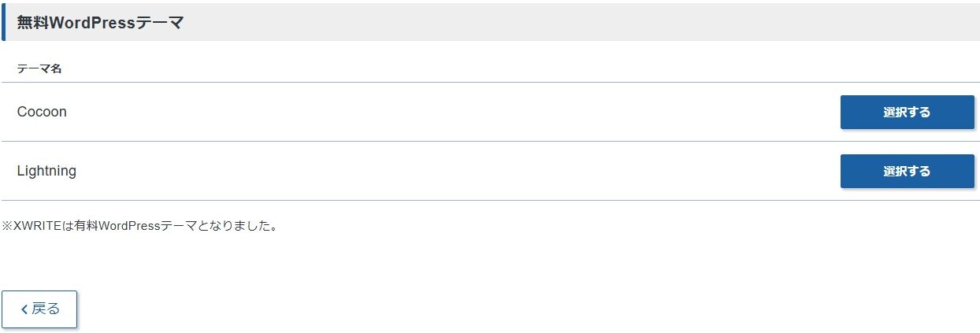980x333 pixels.
Task: Click the 選択する label in Lightning's row
Action: pyautogui.click(x=907, y=171)
